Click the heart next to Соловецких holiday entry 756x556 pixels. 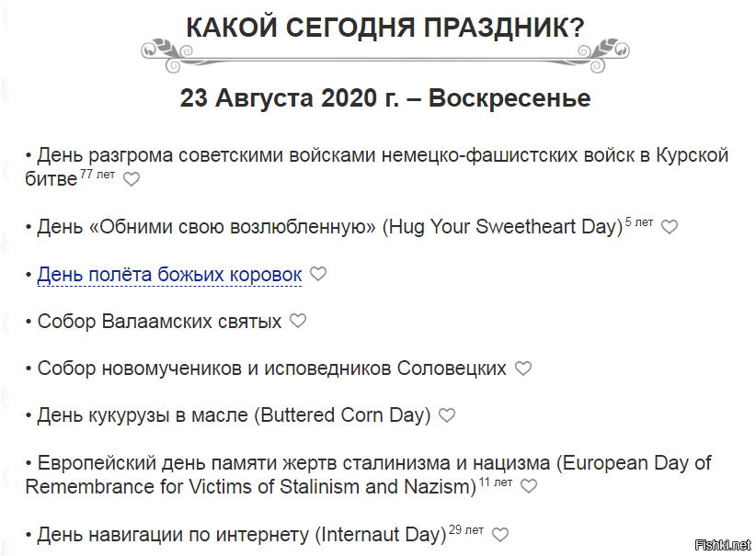pyautogui.click(x=523, y=368)
